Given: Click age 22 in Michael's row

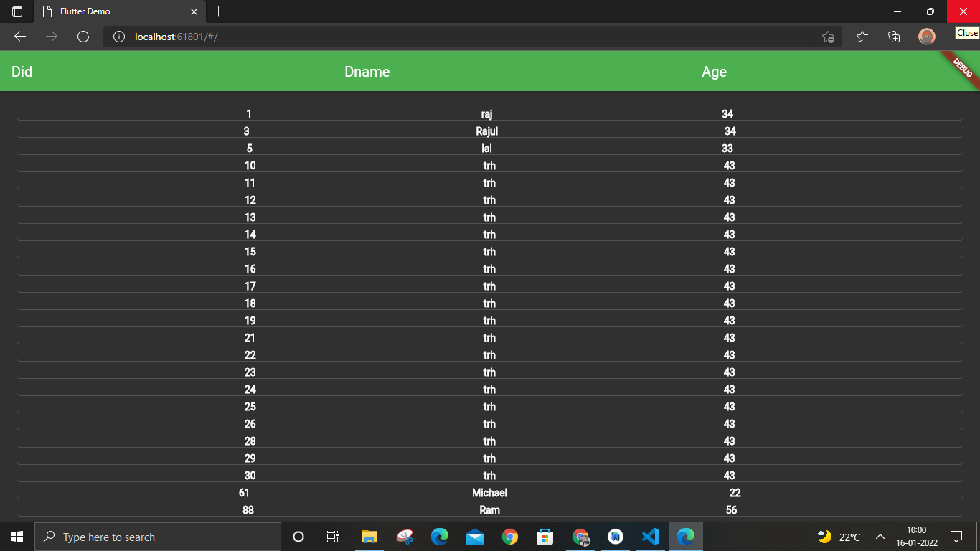Looking at the screenshot, I should (x=735, y=493).
